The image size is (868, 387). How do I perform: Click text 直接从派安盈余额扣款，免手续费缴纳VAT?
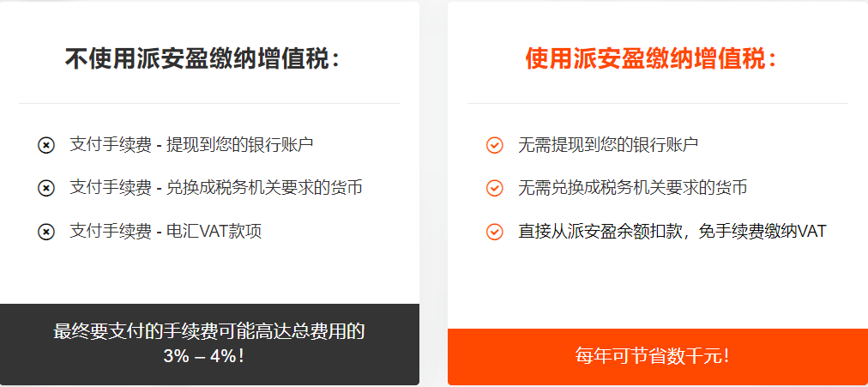(672, 231)
